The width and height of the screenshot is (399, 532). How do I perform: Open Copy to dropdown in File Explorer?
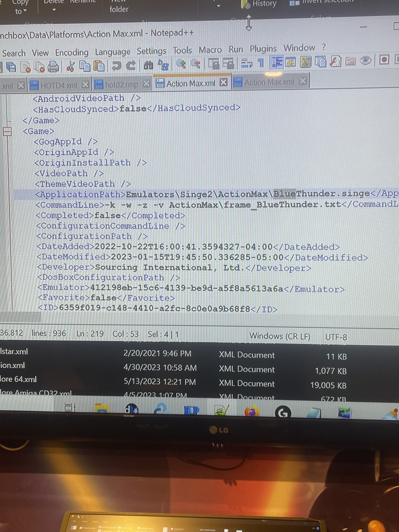pyautogui.click(x=21, y=7)
